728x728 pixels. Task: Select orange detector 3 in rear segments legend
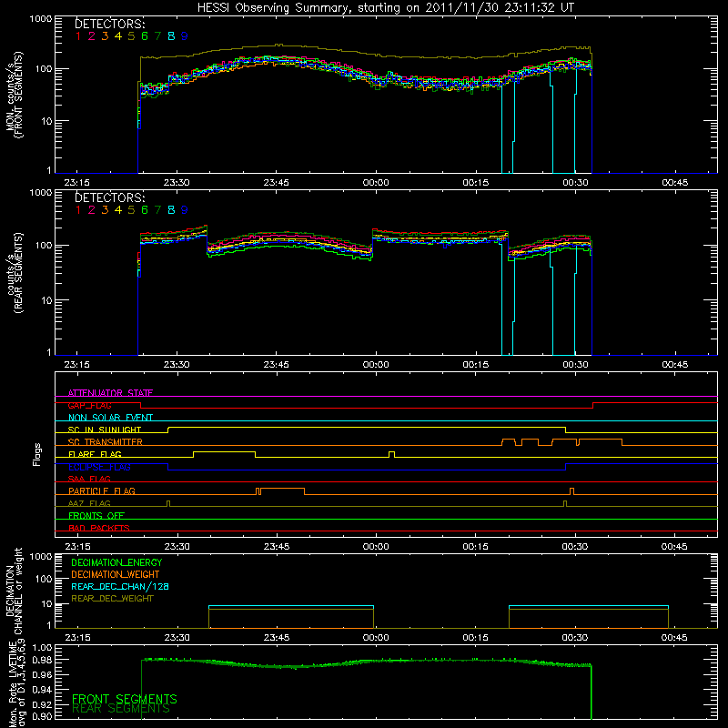click(x=105, y=210)
